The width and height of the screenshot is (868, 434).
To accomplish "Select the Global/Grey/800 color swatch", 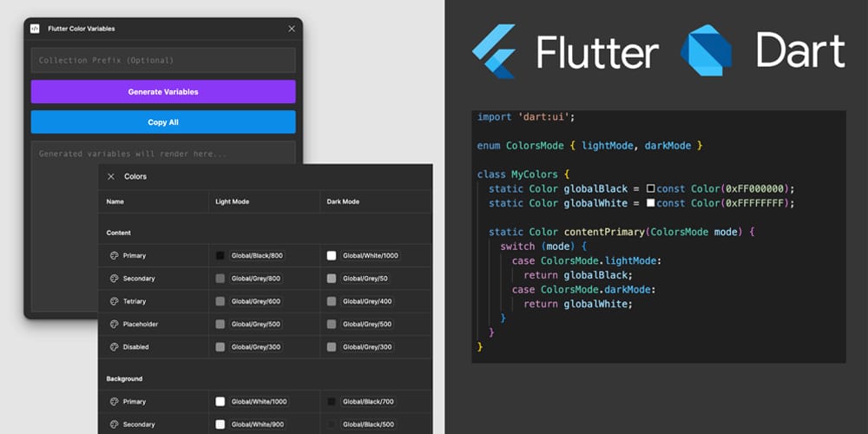I will 220,279.
